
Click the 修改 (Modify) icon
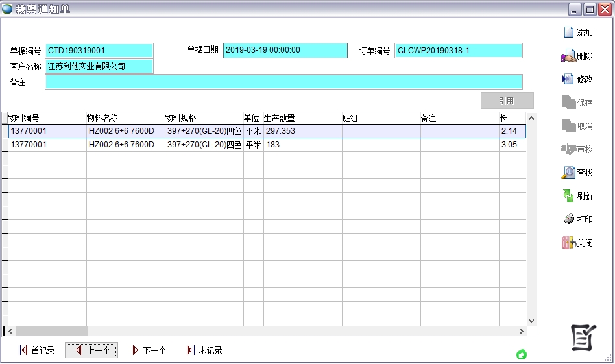pos(568,79)
